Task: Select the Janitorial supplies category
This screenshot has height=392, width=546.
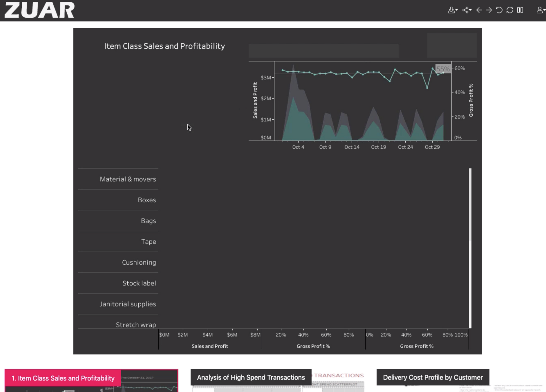Action: [x=128, y=304]
